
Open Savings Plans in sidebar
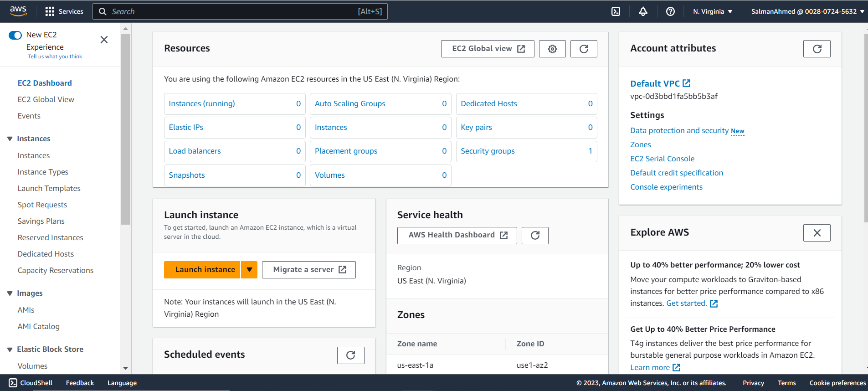tap(41, 221)
